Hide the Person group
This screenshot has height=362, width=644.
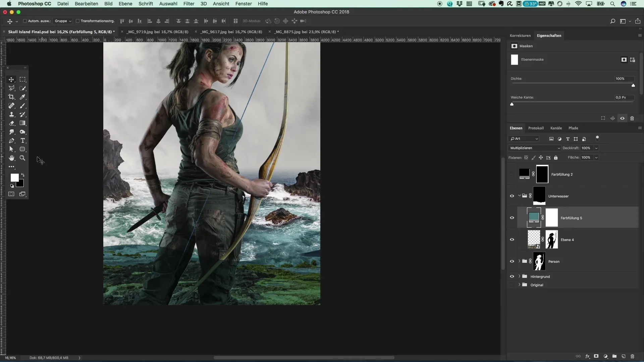click(x=512, y=261)
